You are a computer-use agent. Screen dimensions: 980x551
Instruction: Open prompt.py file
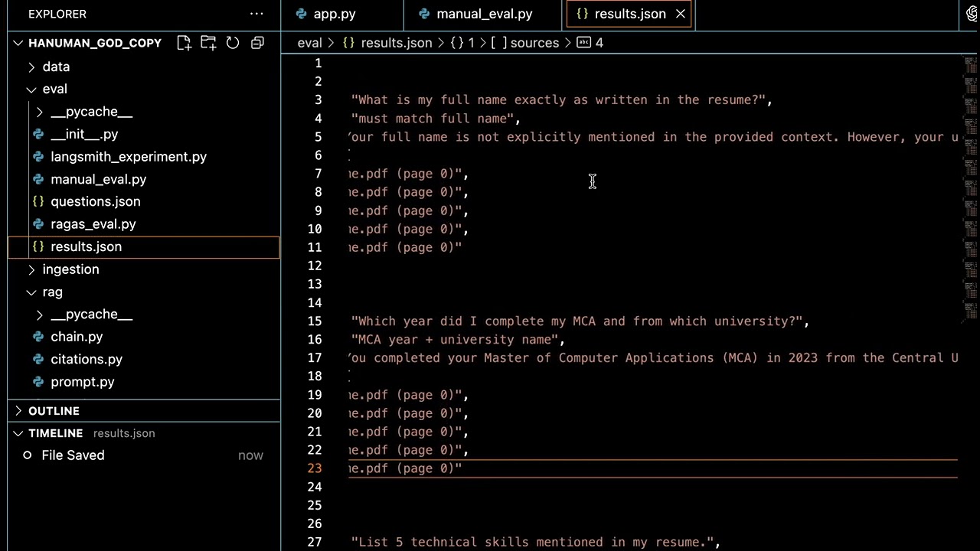point(82,382)
